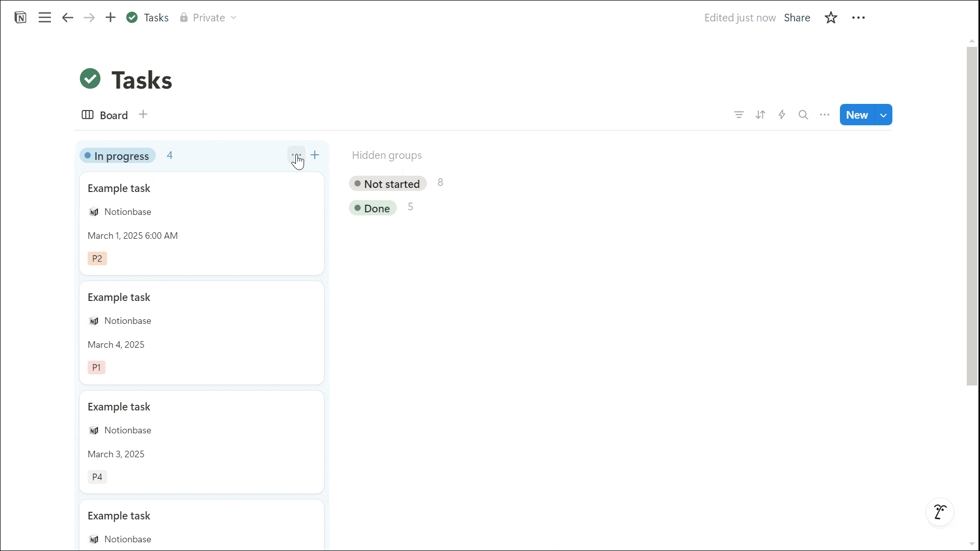Open the view settings three-dot icon

click(x=825, y=115)
